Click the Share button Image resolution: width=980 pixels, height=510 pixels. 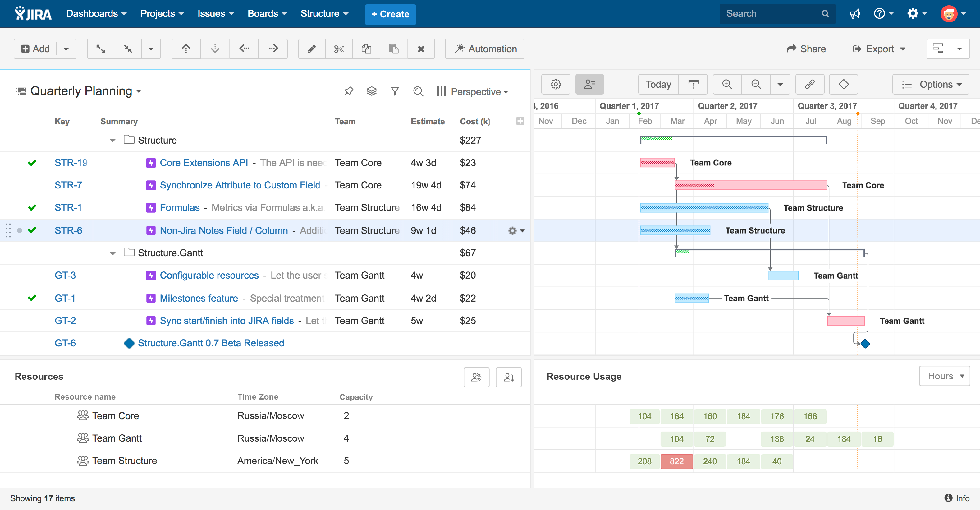(x=807, y=49)
